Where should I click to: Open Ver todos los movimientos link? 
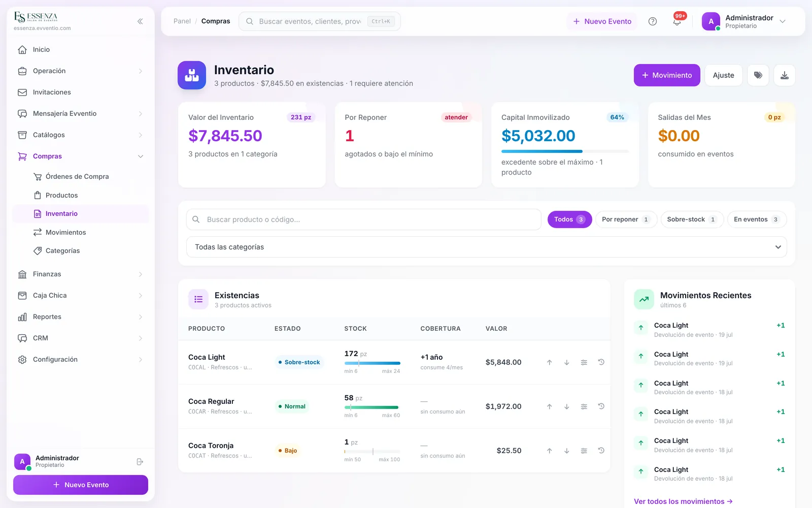pyautogui.click(x=683, y=501)
